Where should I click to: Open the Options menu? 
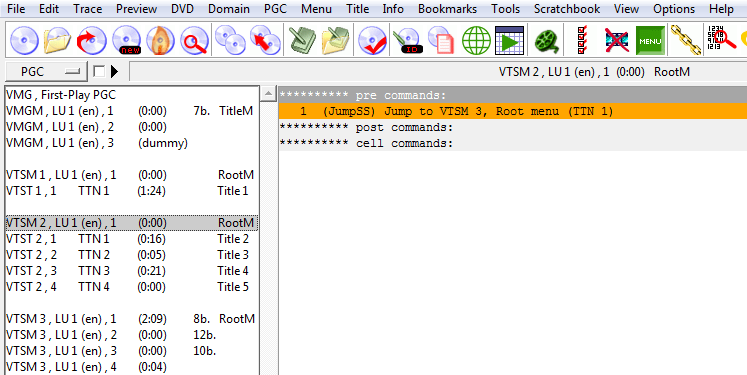click(674, 9)
